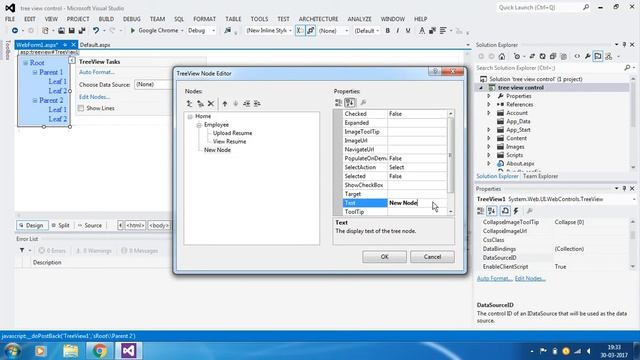Click Edit Nodes link in TreeView Tasks
The width and height of the screenshot is (640, 360).
coord(94,97)
